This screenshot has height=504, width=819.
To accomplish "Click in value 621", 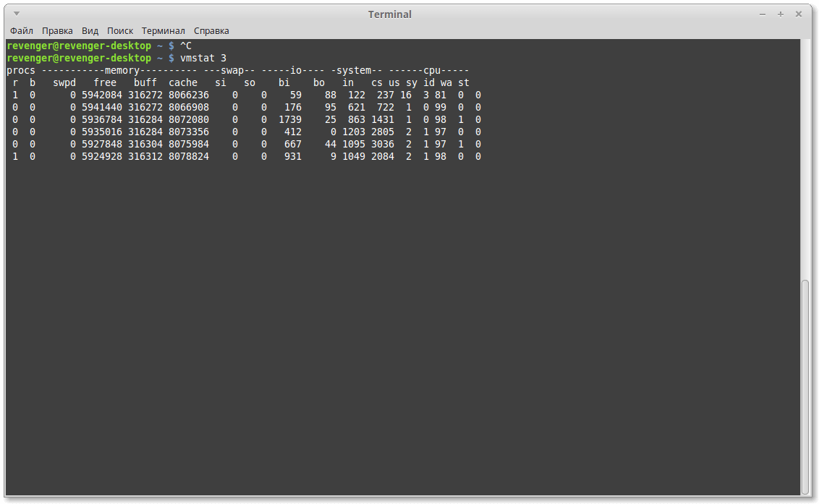I will click(357, 107).
